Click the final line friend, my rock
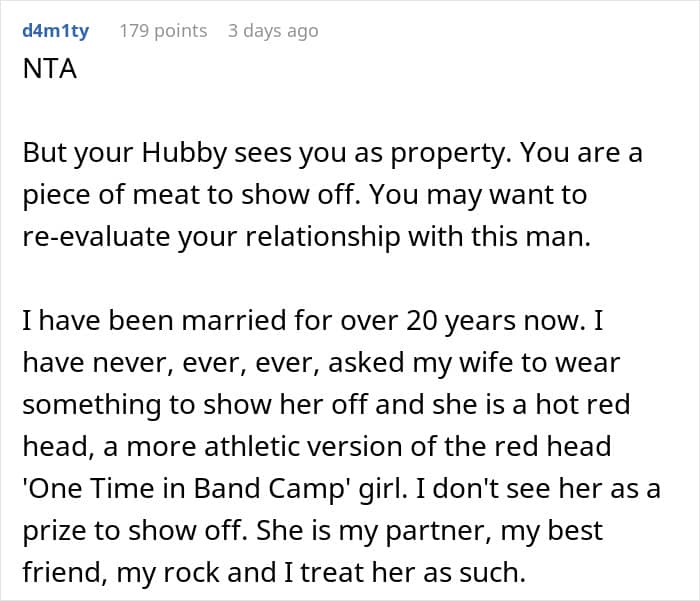Image resolution: width=700 pixels, height=601 pixels. pos(274,573)
